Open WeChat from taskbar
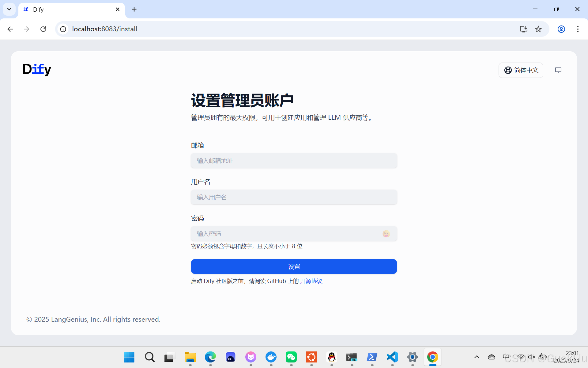 [291, 357]
